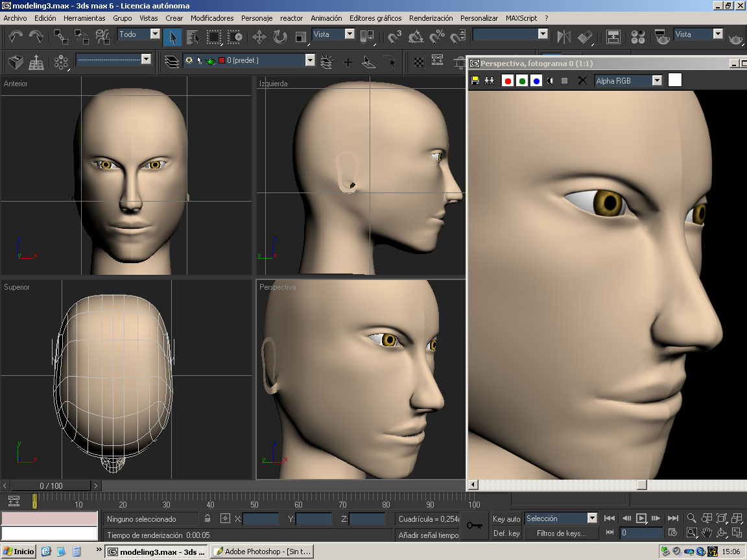Activate the Select and Move tool

pyautogui.click(x=259, y=37)
